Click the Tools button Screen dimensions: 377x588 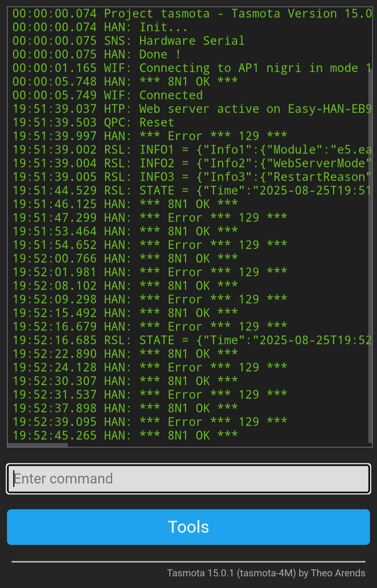click(x=188, y=527)
